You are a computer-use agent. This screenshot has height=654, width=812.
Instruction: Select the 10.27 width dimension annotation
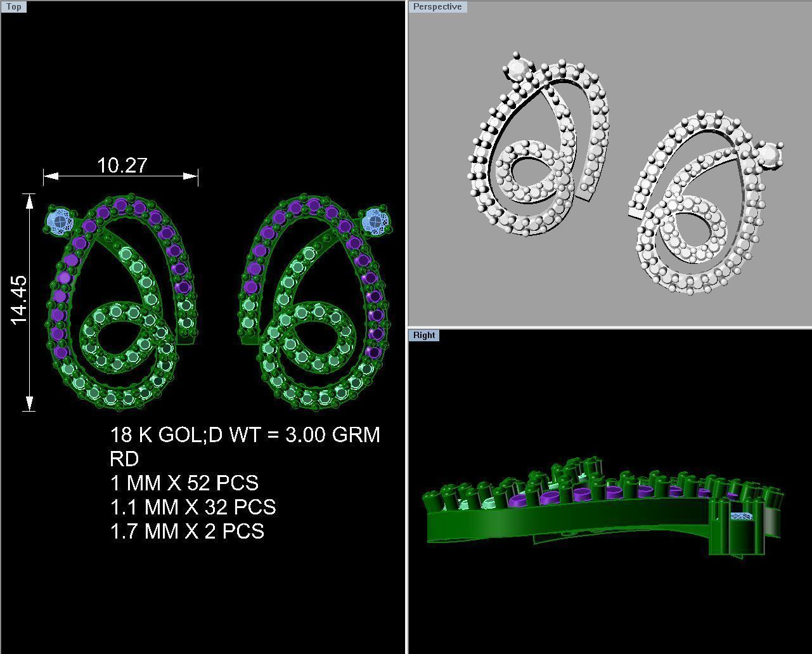[120, 166]
